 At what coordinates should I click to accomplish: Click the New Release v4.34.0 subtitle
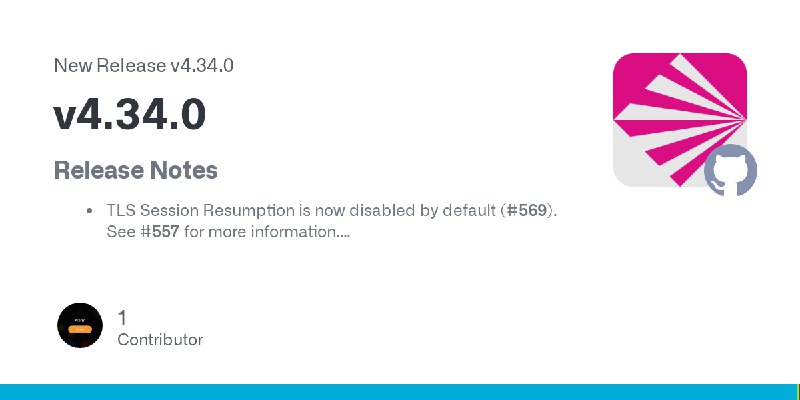(x=143, y=65)
